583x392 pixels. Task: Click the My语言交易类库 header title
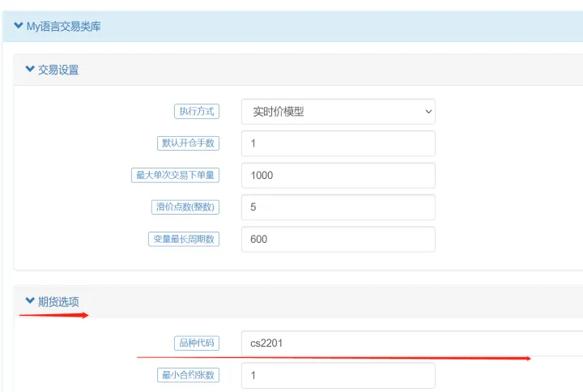[x=64, y=27]
